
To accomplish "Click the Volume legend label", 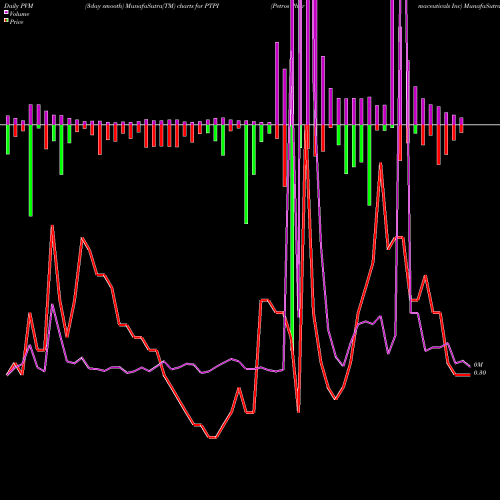I will pos(19,14).
